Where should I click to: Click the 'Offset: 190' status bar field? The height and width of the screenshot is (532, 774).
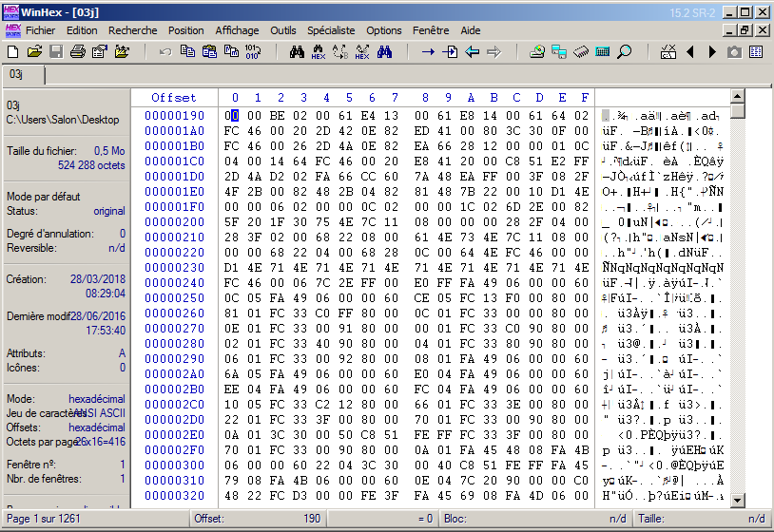pos(259,519)
